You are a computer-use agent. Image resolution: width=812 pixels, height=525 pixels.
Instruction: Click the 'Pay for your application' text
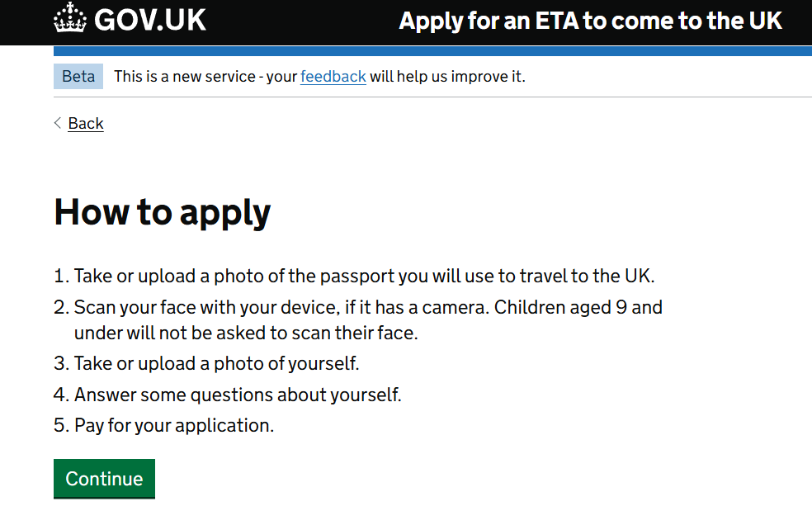tap(174, 426)
